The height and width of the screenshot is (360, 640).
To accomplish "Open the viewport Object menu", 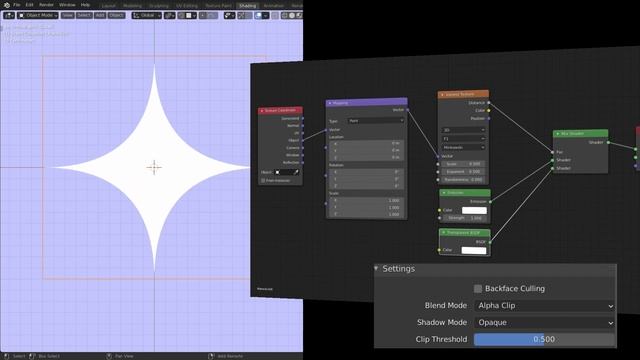I will (x=116, y=16).
